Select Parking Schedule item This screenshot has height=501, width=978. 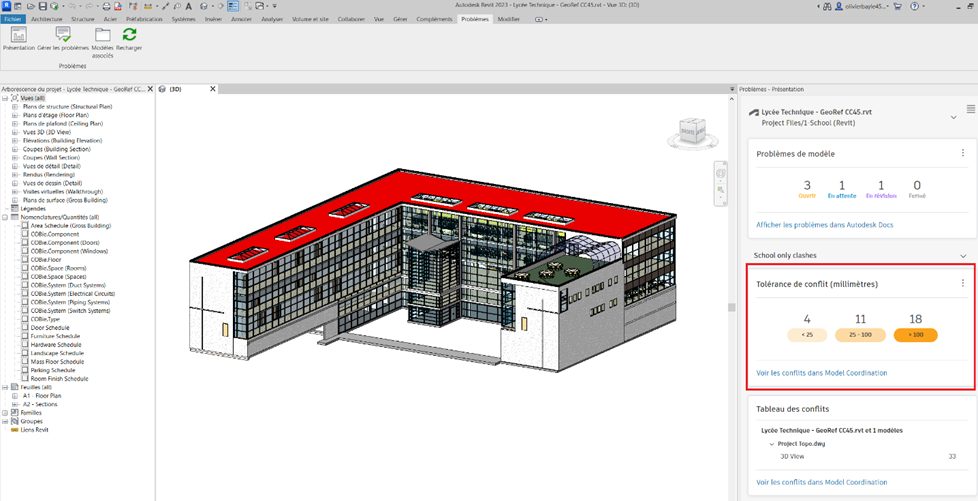pyautogui.click(x=53, y=370)
